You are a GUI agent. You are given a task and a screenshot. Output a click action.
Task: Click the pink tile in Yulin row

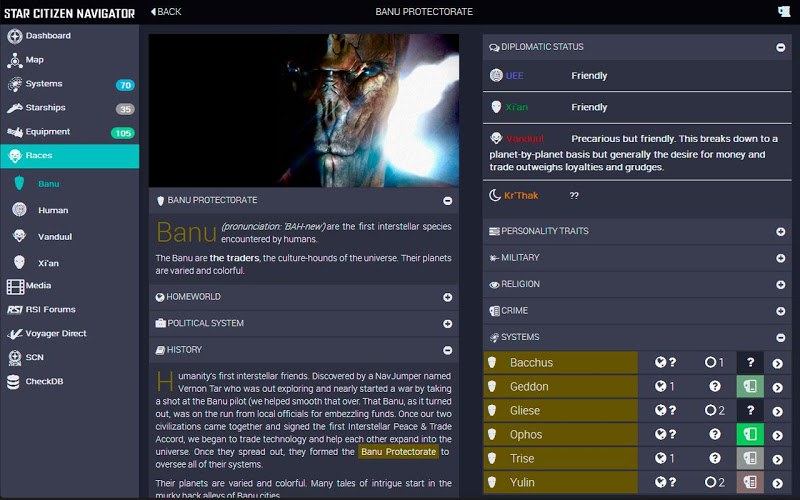749,483
